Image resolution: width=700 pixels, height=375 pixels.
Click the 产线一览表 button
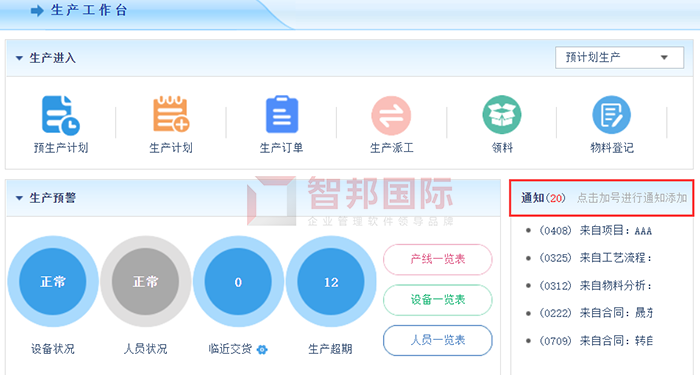pyautogui.click(x=438, y=259)
